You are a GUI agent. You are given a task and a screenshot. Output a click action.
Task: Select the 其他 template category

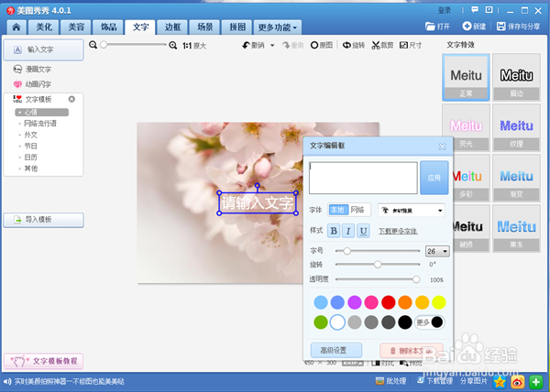point(30,169)
